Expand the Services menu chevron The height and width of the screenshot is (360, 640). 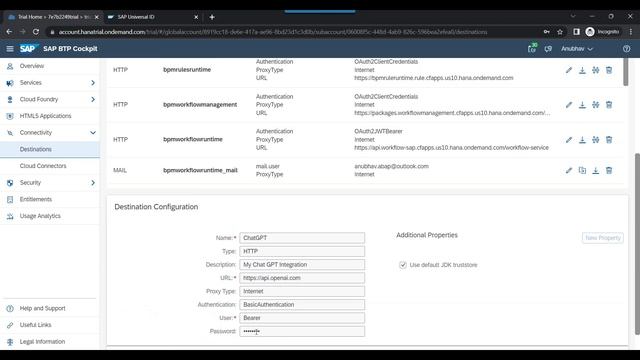93,83
